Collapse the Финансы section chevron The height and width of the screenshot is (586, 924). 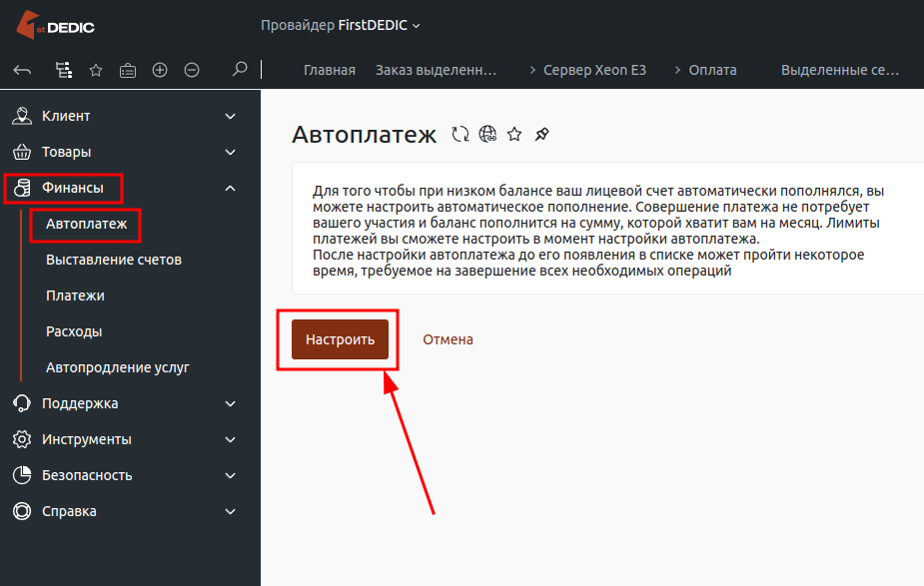click(231, 189)
